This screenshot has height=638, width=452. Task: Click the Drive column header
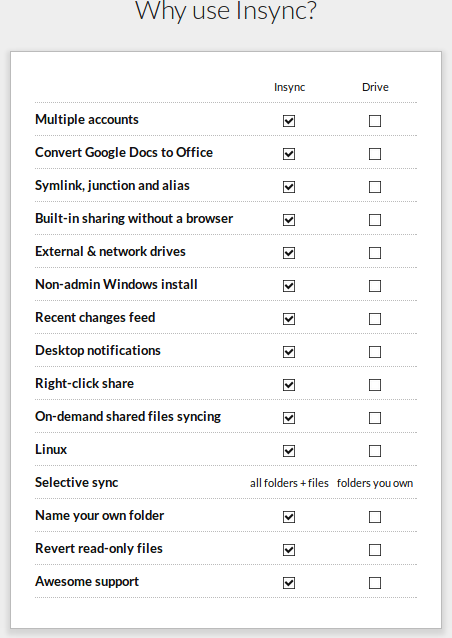[375, 87]
